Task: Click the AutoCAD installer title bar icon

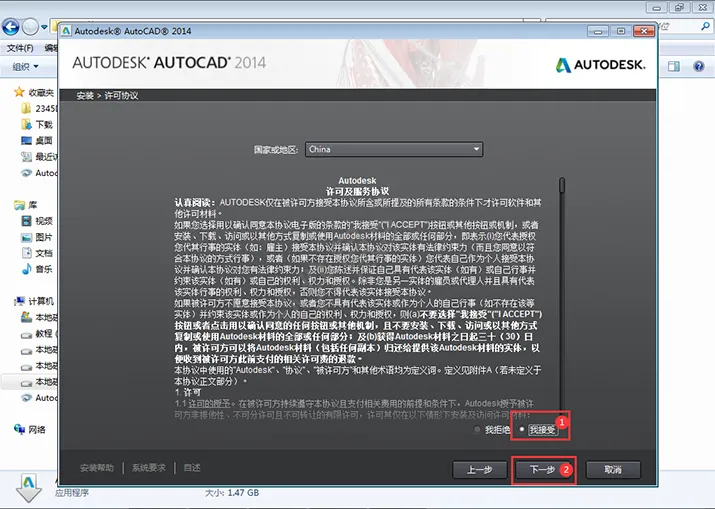Action: point(67,31)
